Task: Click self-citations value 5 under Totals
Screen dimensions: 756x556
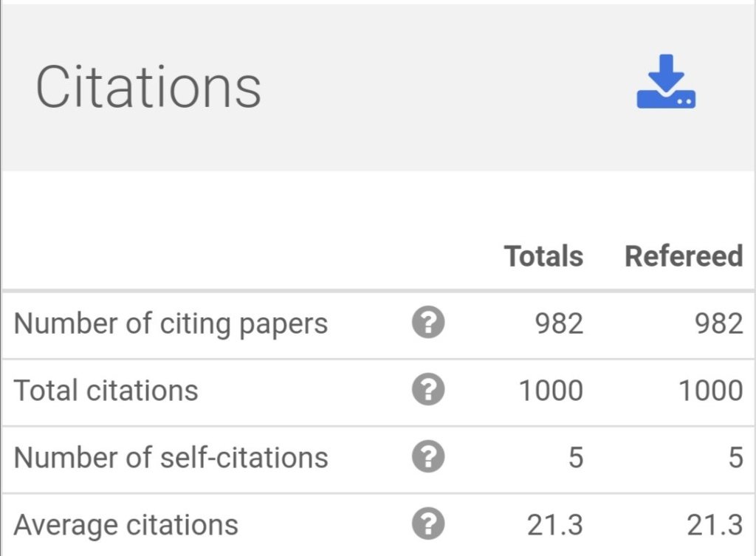Action: click(x=576, y=458)
